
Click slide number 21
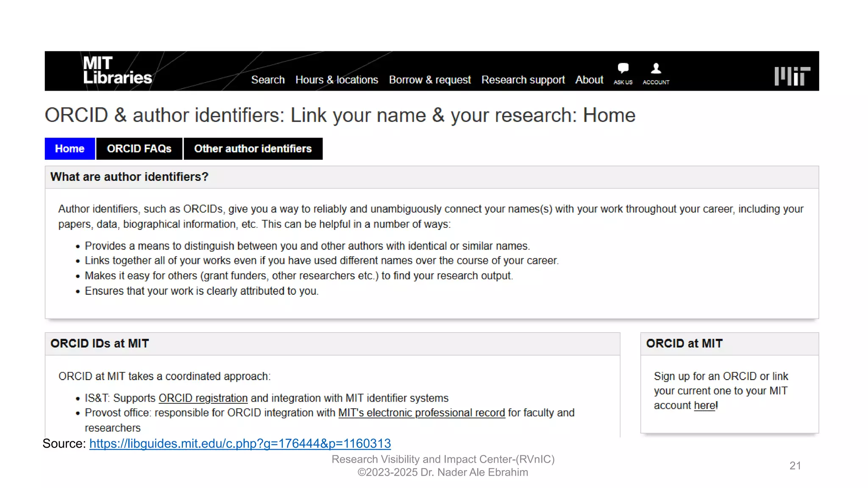795,466
